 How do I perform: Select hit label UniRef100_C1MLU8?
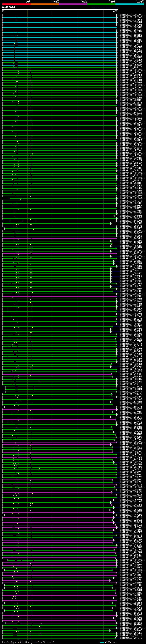tap(131, 334)
